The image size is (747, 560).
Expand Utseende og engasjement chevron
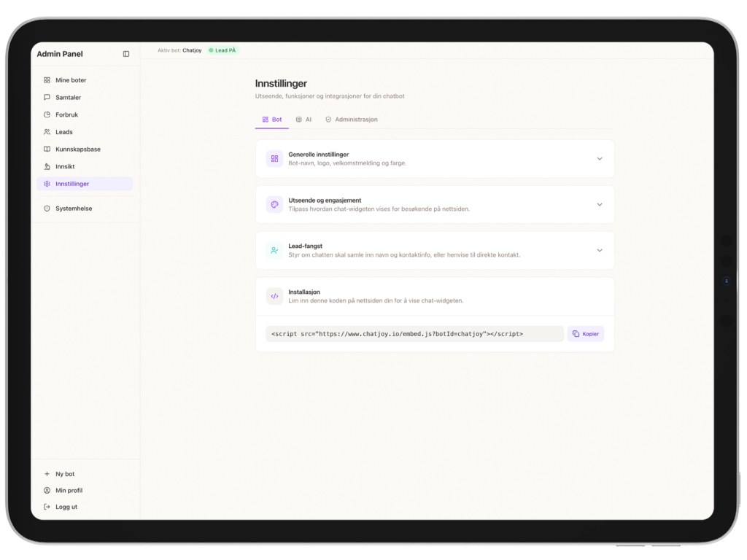tap(599, 205)
